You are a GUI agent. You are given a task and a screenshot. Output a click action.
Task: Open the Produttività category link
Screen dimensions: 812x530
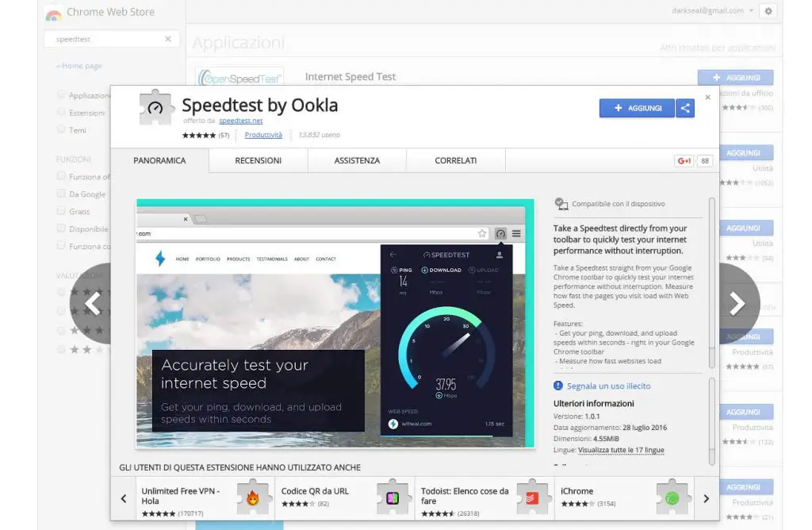263,135
